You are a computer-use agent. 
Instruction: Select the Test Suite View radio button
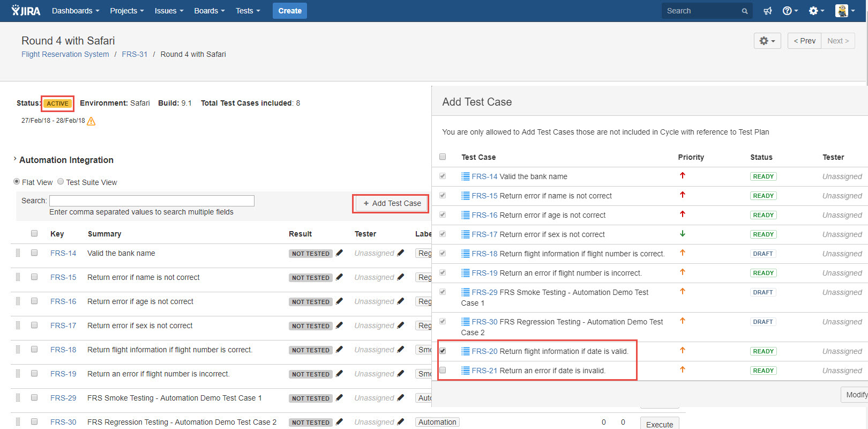[61, 182]
